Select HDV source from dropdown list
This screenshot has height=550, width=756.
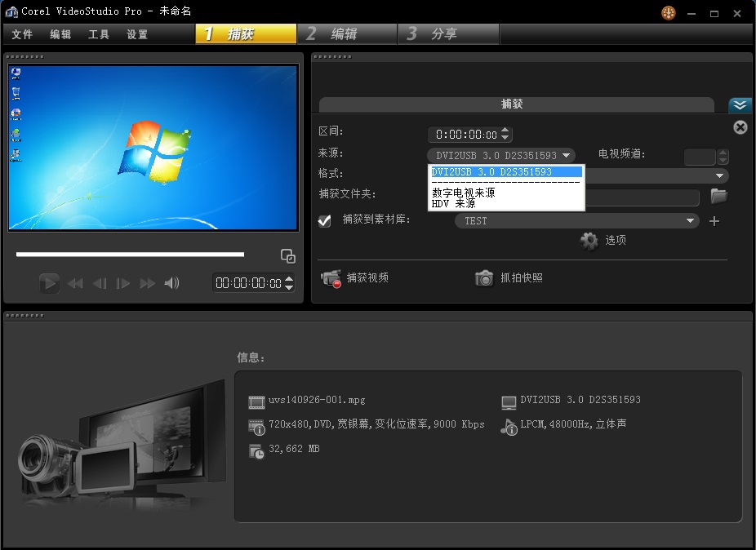click(x=454, y=204)
